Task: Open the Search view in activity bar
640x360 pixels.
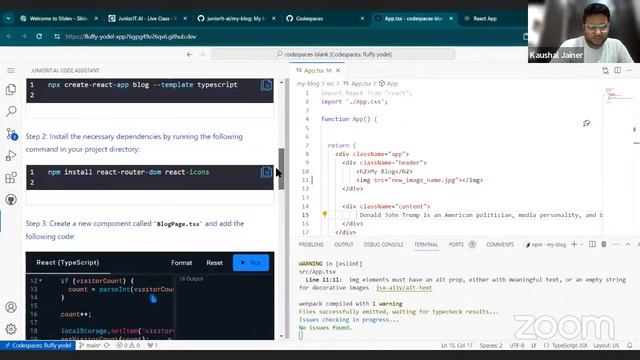Action: pyautogui.click(x=11, y=111)
